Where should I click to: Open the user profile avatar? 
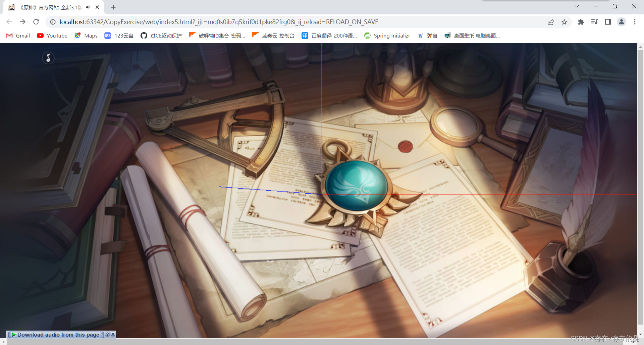(621, 22)
